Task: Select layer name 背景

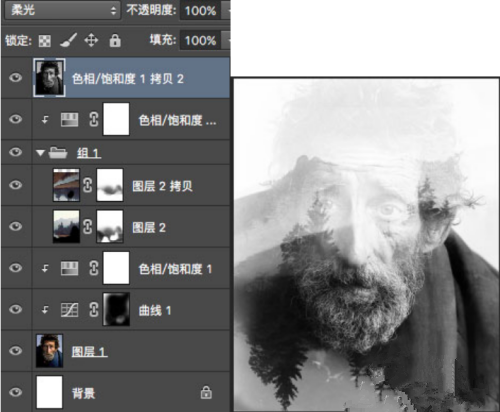Action: tap(84, 394)
